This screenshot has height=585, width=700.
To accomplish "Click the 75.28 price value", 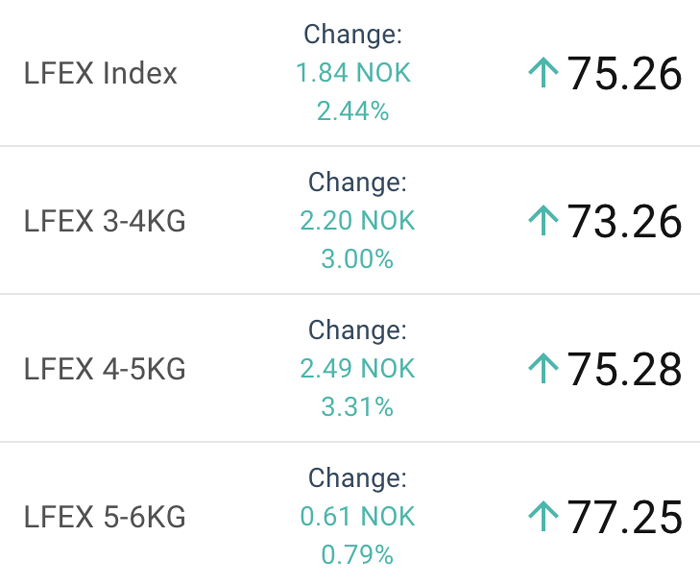I will [x=625, y=369].
